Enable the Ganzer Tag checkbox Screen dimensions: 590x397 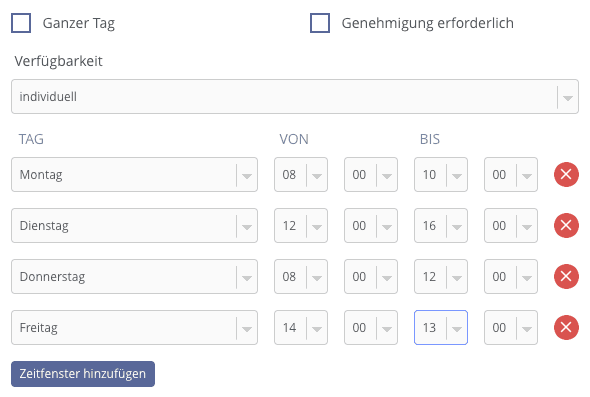point(21,23)
